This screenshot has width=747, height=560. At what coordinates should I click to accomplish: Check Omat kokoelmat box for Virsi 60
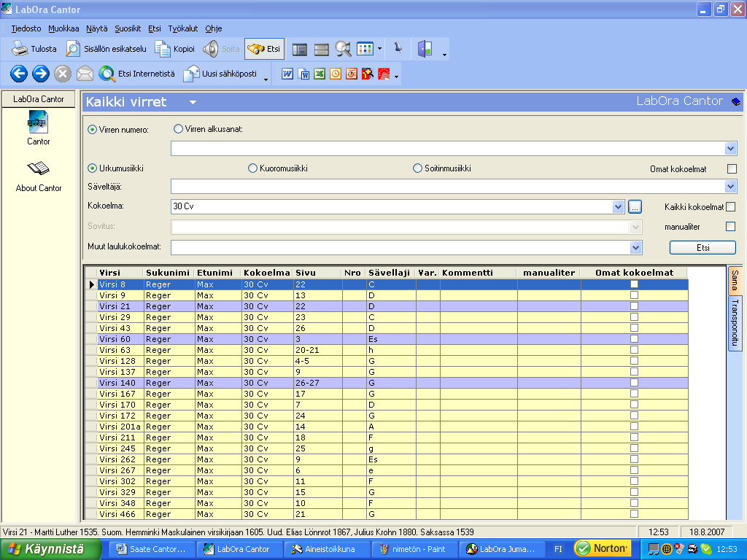(634, 338)
